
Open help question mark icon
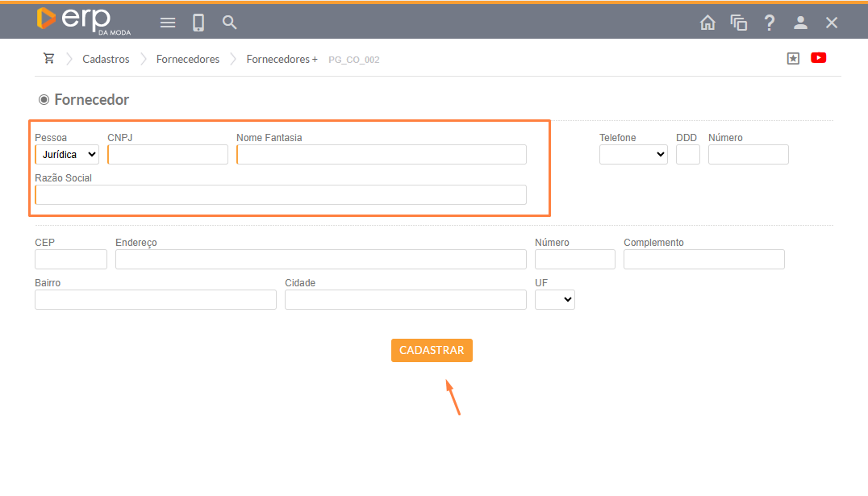[x=770, y=23]
